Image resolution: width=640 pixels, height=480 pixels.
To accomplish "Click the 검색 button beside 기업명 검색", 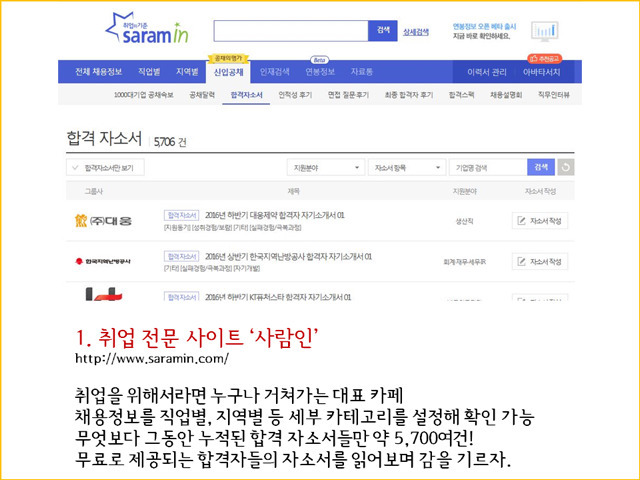I will point(541,167).
